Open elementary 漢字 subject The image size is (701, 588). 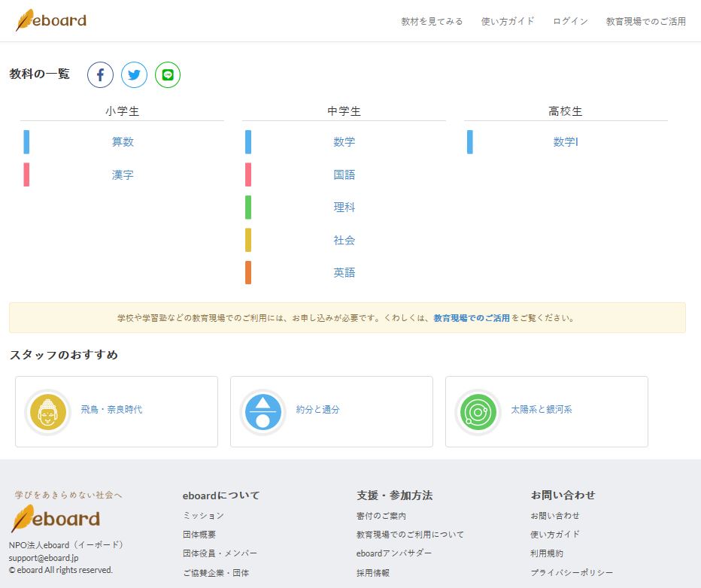(x=123, y=175)
